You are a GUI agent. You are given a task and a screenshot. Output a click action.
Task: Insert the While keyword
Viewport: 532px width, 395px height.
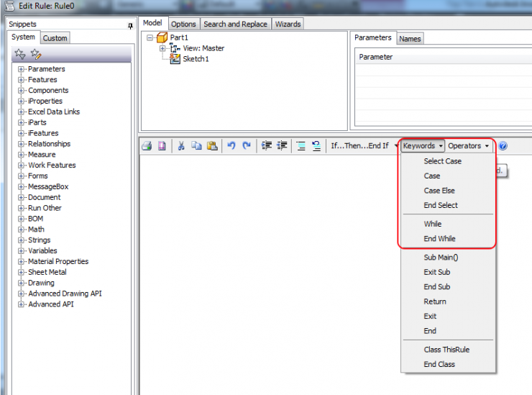[433, 224]
